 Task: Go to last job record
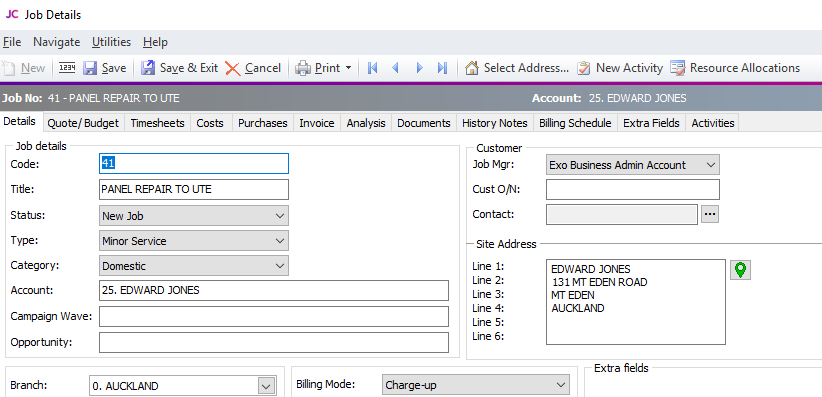[442, 68]
